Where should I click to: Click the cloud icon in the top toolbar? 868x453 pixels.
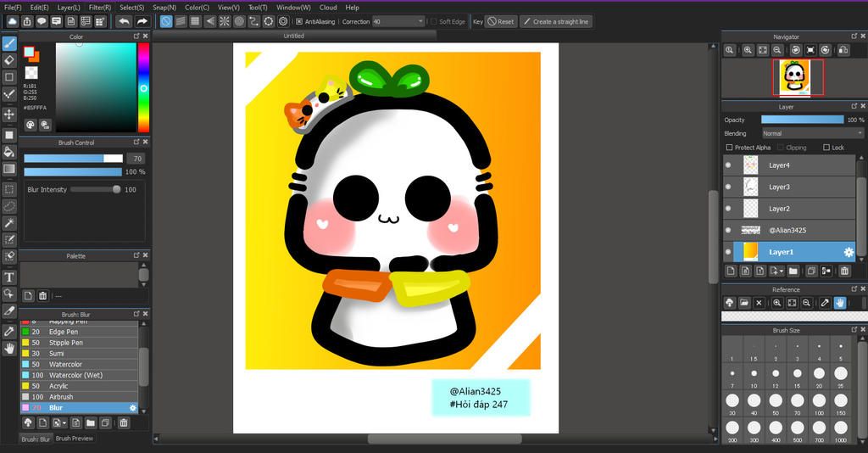coord(12,21)
